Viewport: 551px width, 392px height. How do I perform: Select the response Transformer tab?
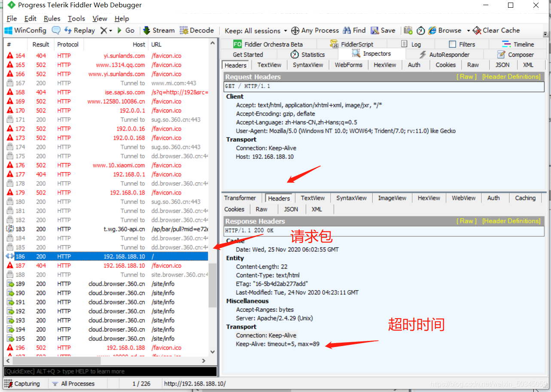pyautogui.click(x=240, y=198)
